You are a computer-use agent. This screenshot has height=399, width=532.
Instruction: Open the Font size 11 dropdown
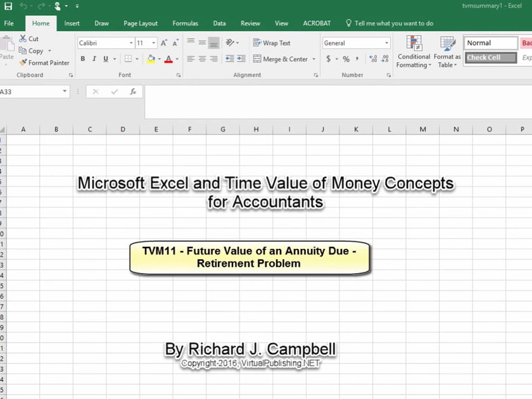pos(154,43)
